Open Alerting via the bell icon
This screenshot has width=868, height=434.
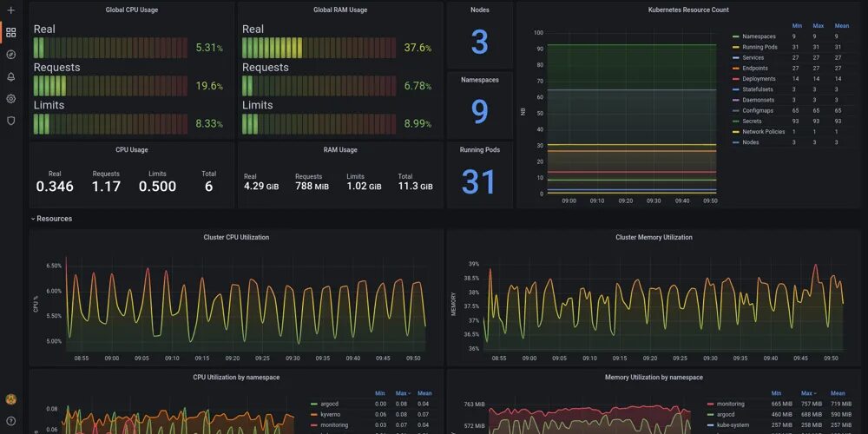click(10, 76)
